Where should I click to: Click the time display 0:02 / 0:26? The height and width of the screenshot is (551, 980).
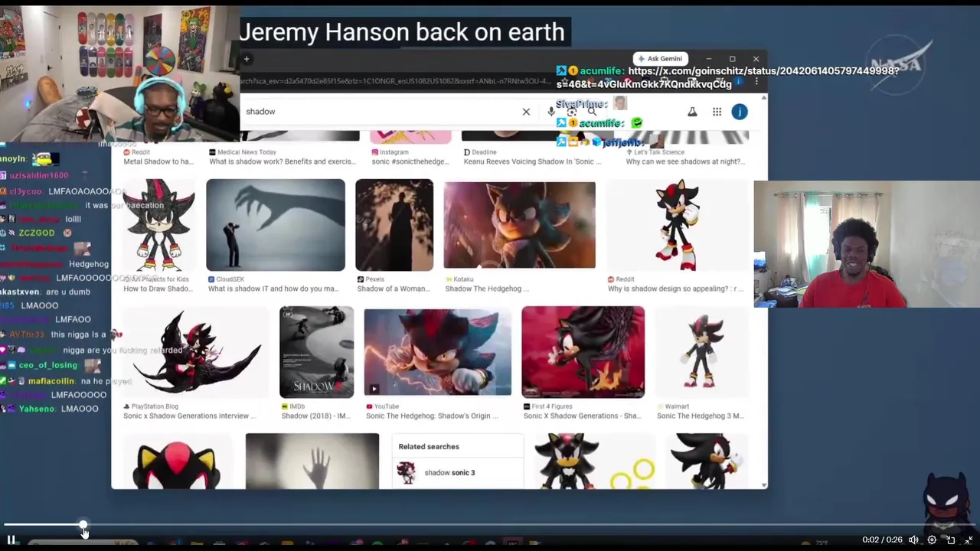882,540
